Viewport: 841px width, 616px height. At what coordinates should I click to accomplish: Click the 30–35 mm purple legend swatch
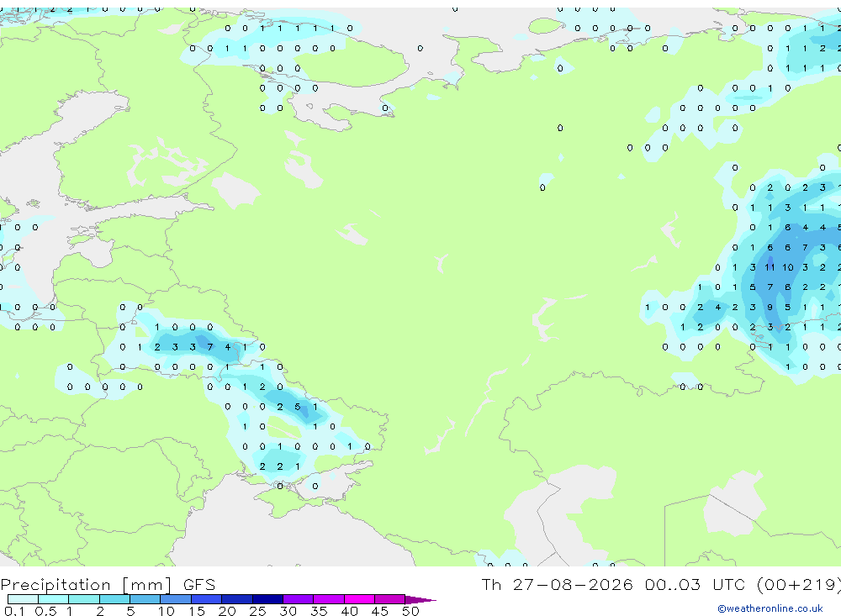click(x=298, y=599)
